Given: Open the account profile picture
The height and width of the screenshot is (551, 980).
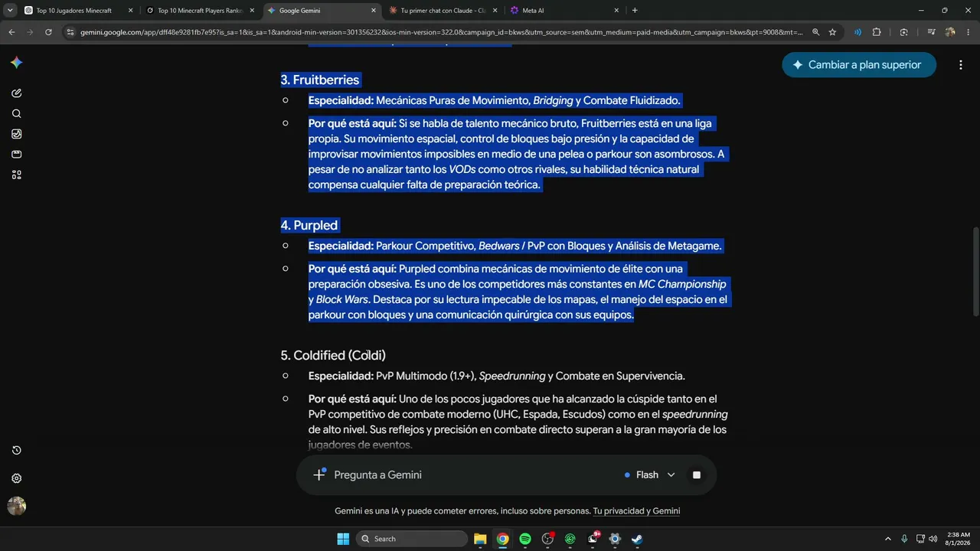Looking at the screenshot, I should point(16,506).
